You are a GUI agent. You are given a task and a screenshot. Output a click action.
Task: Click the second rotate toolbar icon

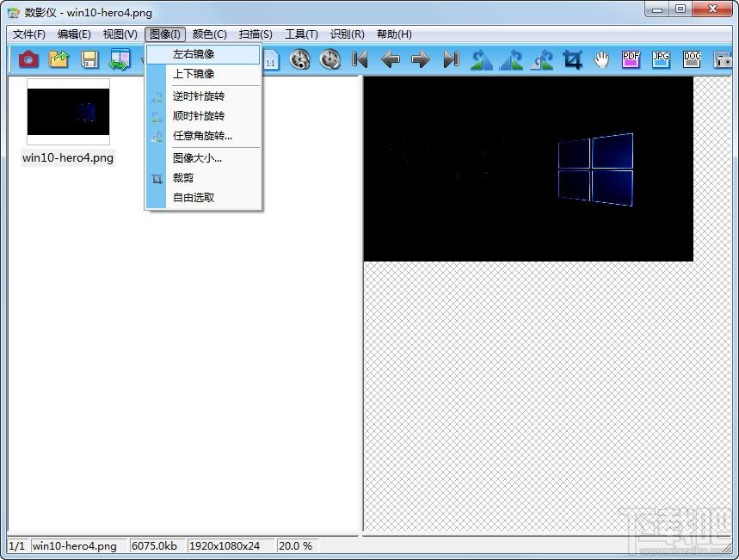[512, 59]
